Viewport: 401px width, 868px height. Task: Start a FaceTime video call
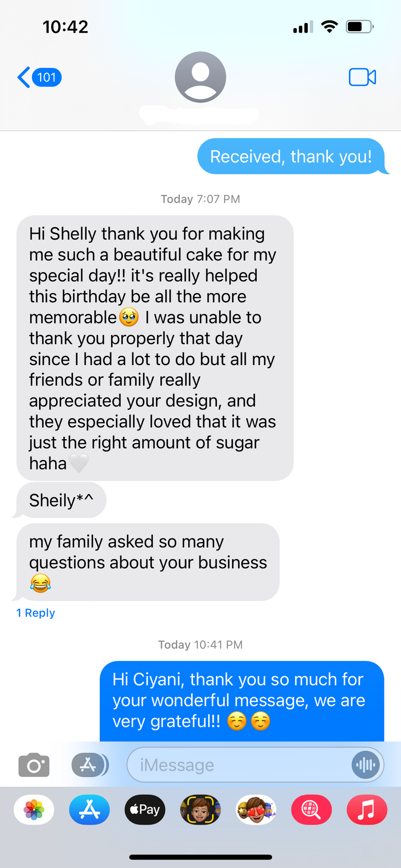[362, 78]
